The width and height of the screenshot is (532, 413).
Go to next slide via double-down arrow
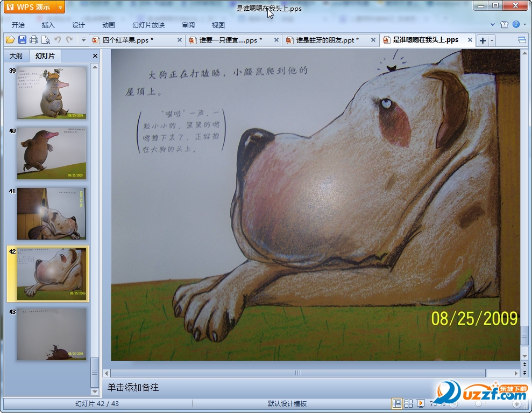click(524, 373)
